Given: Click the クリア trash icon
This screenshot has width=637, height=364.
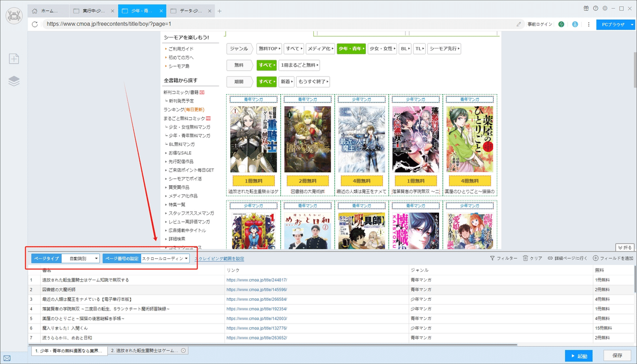Looking at the screenshot, I should coord(526,258).
